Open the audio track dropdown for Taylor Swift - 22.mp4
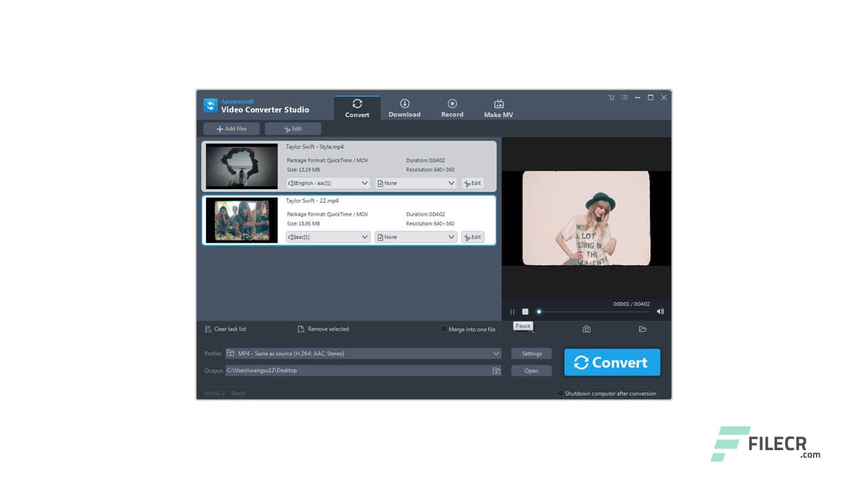This screenshot has height=488, width=868. [x=328, y=237]
